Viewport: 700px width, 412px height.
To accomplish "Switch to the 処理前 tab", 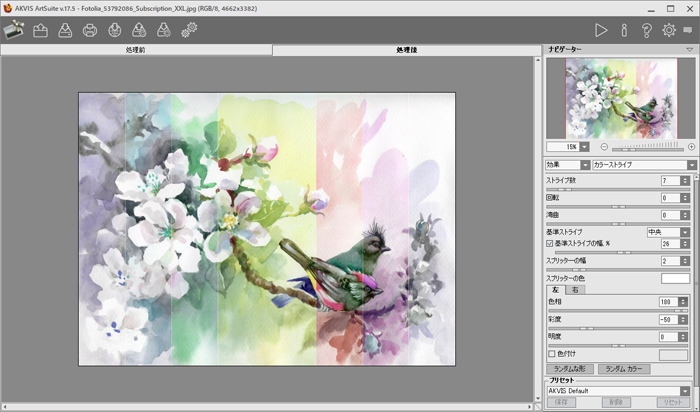I will click(x=136, y=50).
